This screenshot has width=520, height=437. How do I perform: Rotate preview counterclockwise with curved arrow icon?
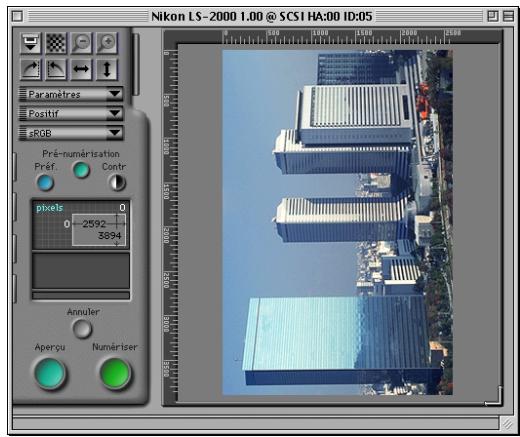[x=56, y=69]
